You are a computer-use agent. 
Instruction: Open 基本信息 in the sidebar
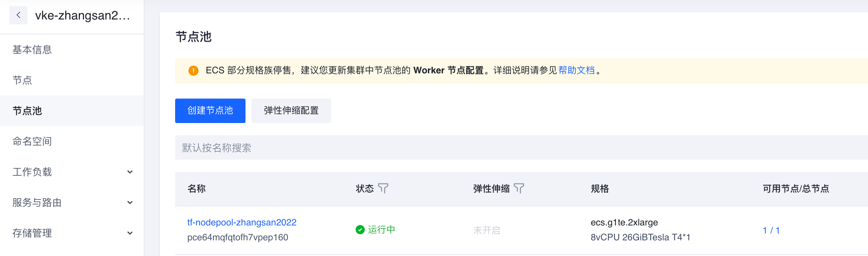coord(32,50)
